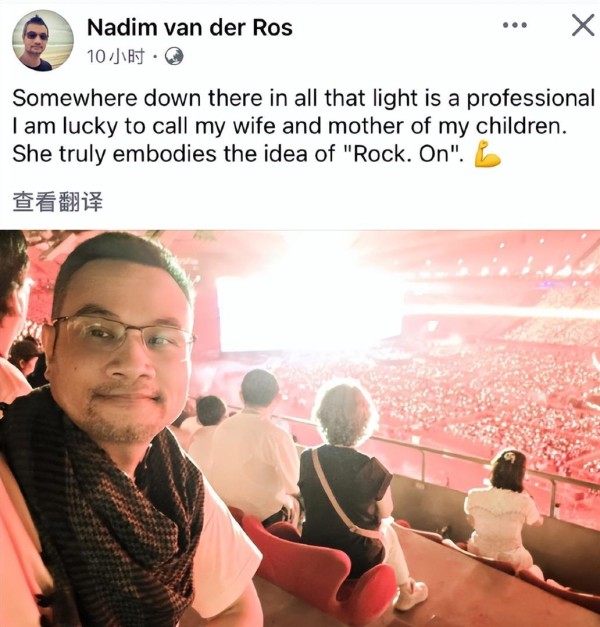Click the 查看翻译 translate link
This screenshot has width=600, height=627.
(58, 201)
